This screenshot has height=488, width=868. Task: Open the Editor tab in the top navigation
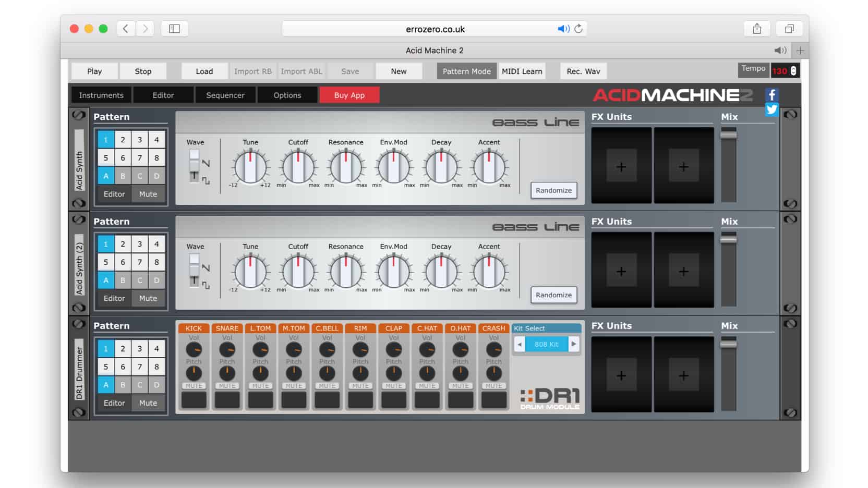(163, 95)
